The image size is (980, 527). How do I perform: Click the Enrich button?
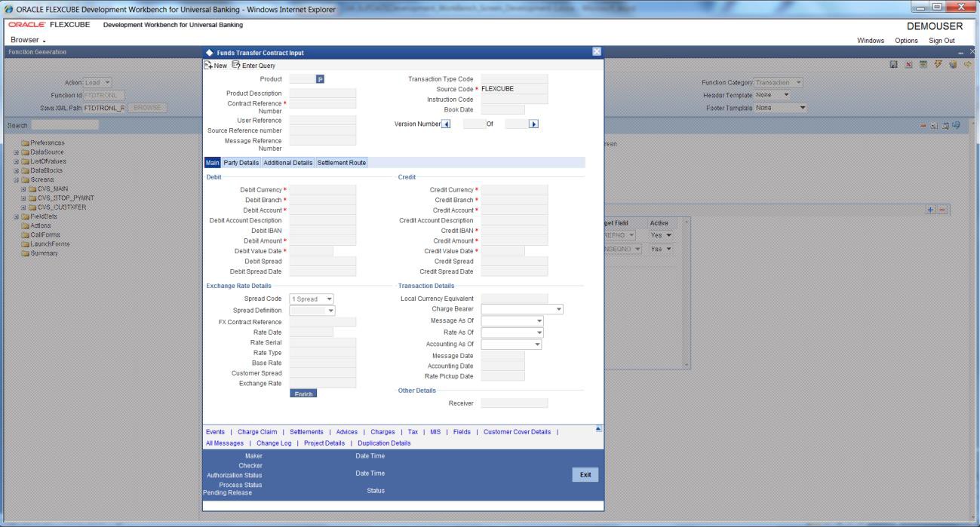[303, 394]
